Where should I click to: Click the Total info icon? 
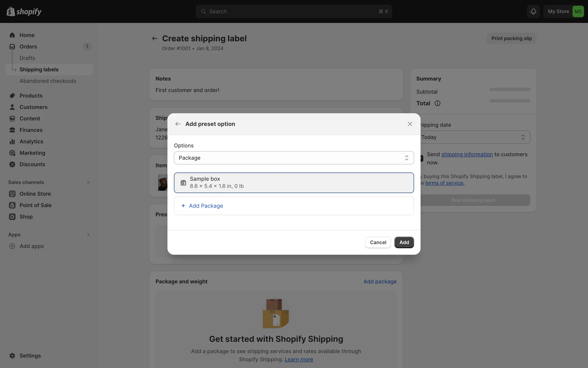click(x=437, y=103)
